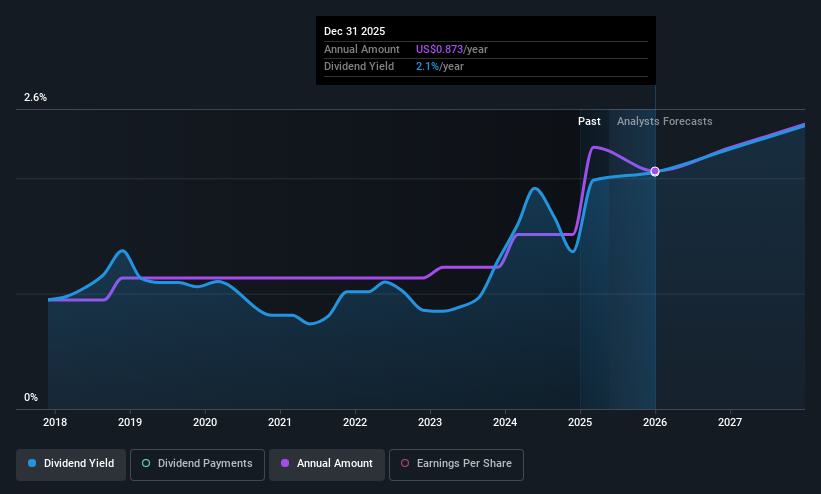Click the 2024 x-axis year label

505,422
